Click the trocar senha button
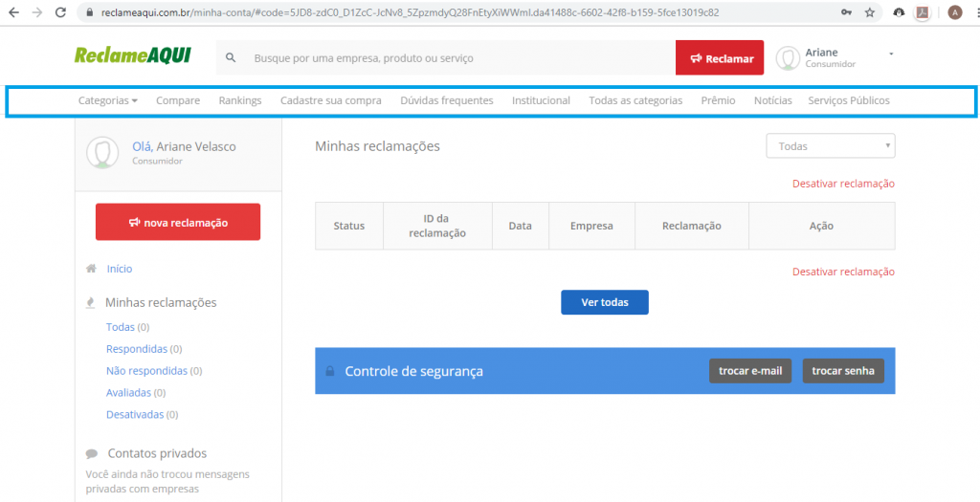Image resolution: width=980 pixels, height=502 pixels. (x=843, y=371)
